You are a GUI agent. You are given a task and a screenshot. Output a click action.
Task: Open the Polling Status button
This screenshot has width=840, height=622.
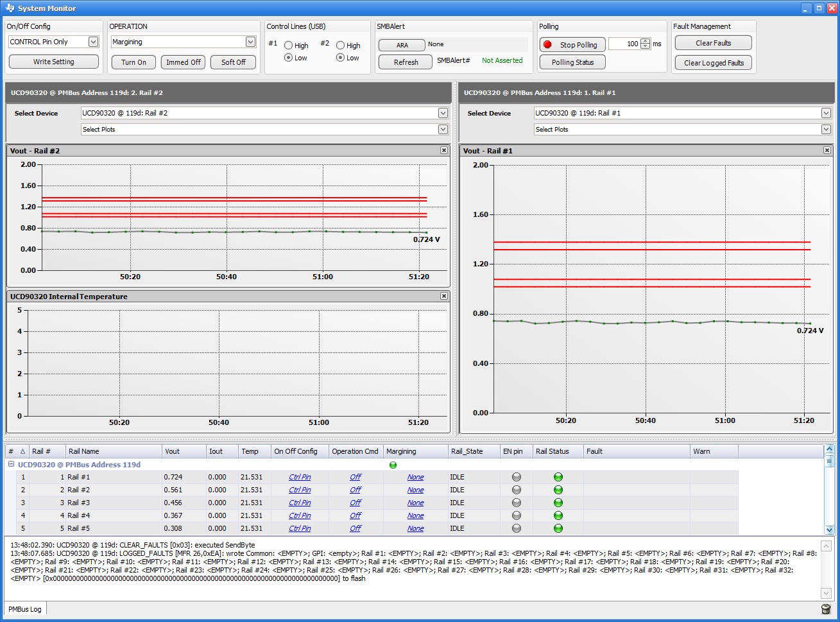click(x=572, y=62)
